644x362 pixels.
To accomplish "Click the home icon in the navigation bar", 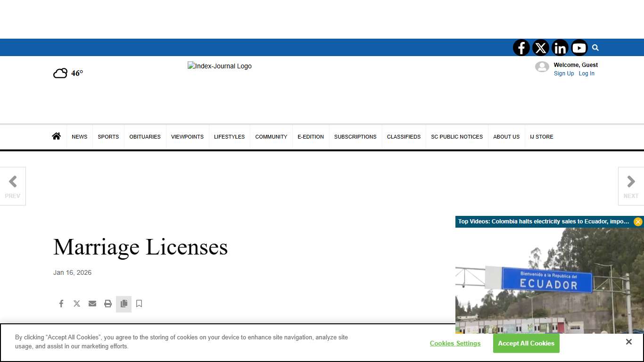I will pos(57,136).
